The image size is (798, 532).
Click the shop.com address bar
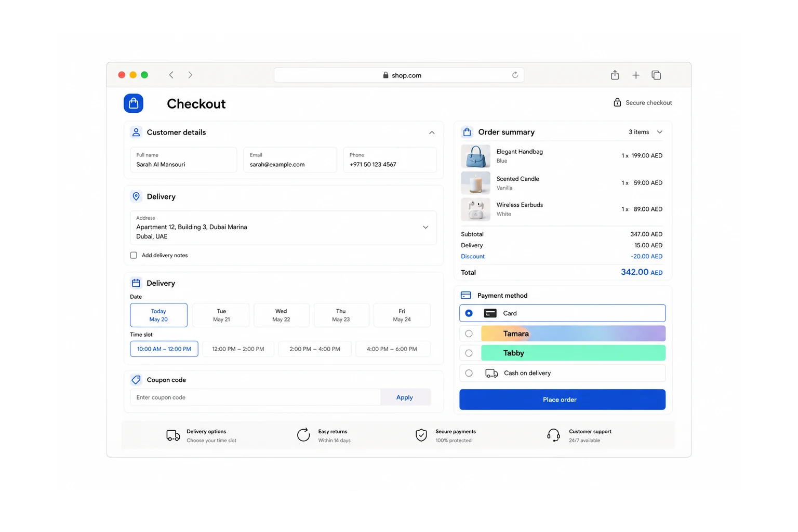click(399, 75)
